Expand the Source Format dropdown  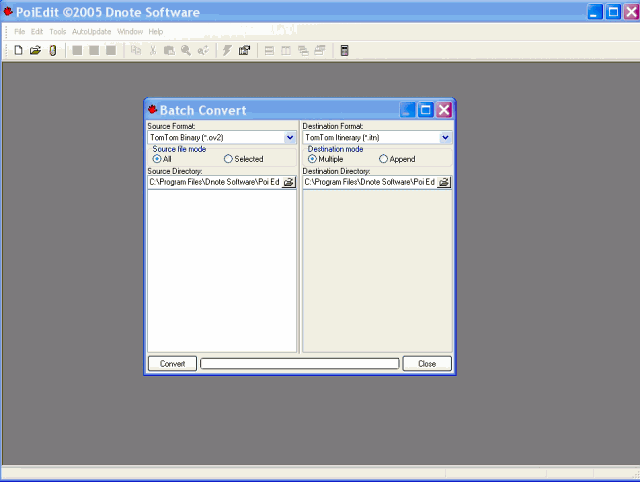pos(290,138)
